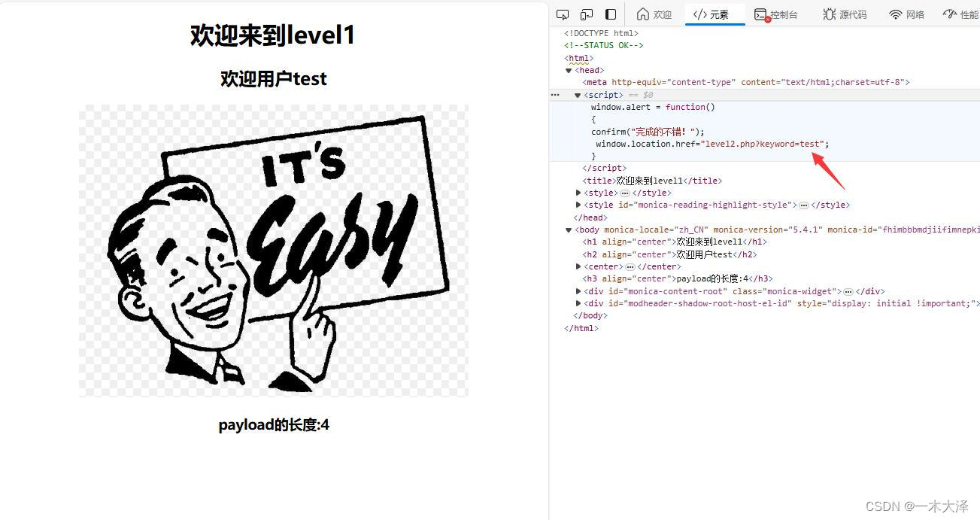
Task: Collapse the <head> node triangle
Action: 569,71
